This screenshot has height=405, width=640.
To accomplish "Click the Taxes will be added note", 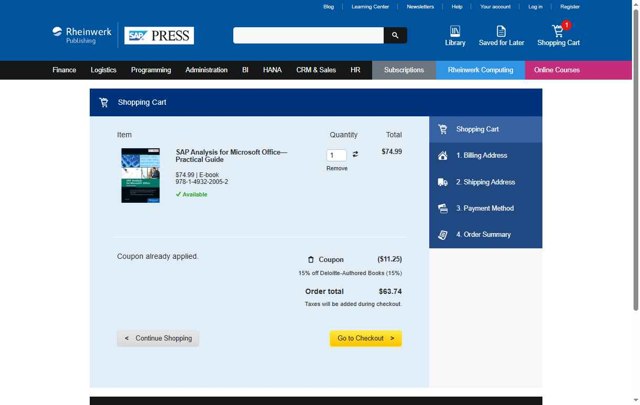I will click(x=353, y=304).
